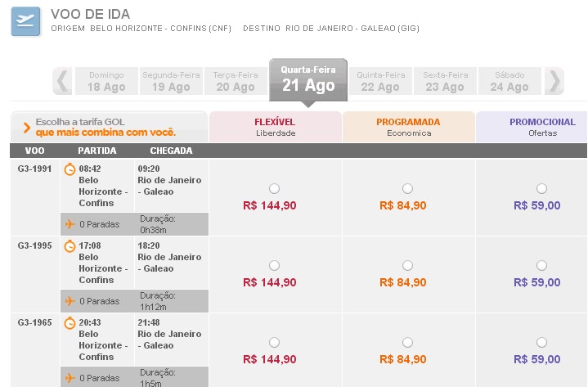The image size is (588, 387).
Task: Switch to Terça-Feira 20 Ago tab
Action: click(235, 82)
